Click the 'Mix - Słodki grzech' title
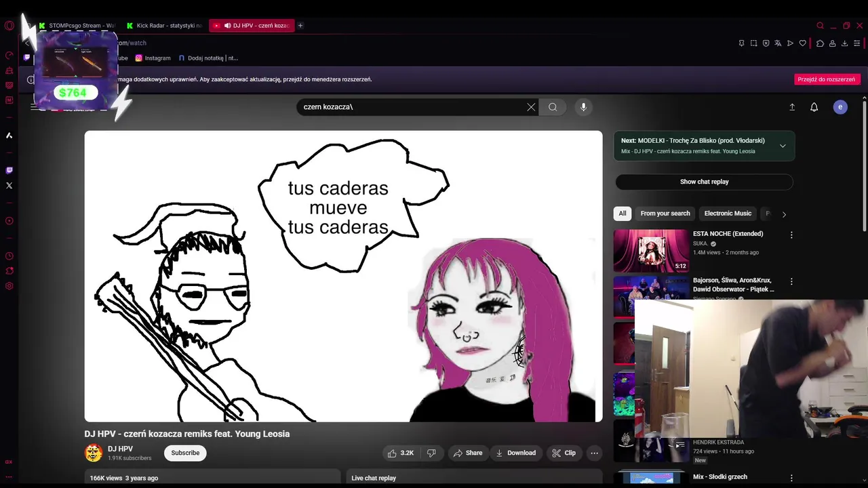The height and width of the screenshot is (488, 868). [719, 476]
